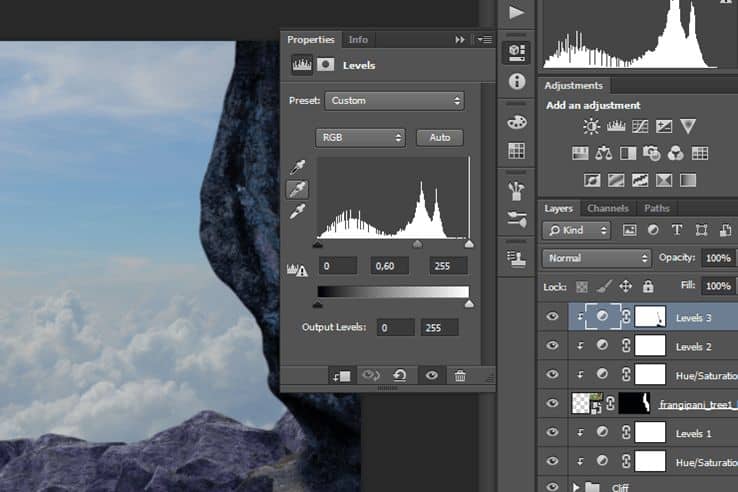Select the white point eyedropper in Levels

click(x=297, y=211)
